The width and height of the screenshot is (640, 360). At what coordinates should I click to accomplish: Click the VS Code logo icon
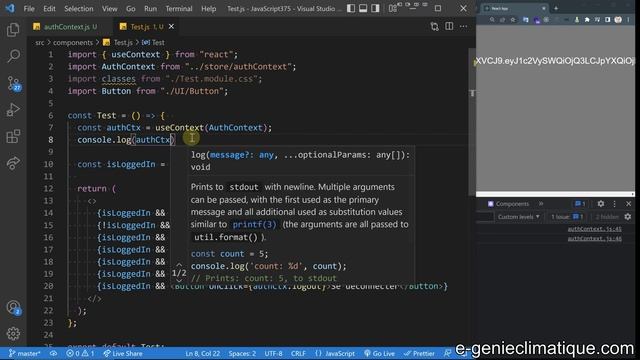point(10,8)
